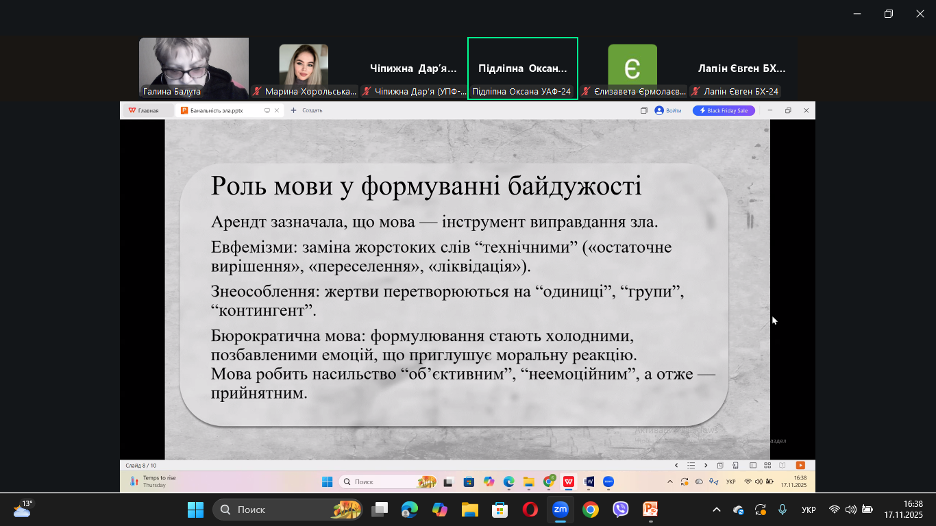Open Task View in the taskbar
The image size is (936, 526).
coord(379,509)
